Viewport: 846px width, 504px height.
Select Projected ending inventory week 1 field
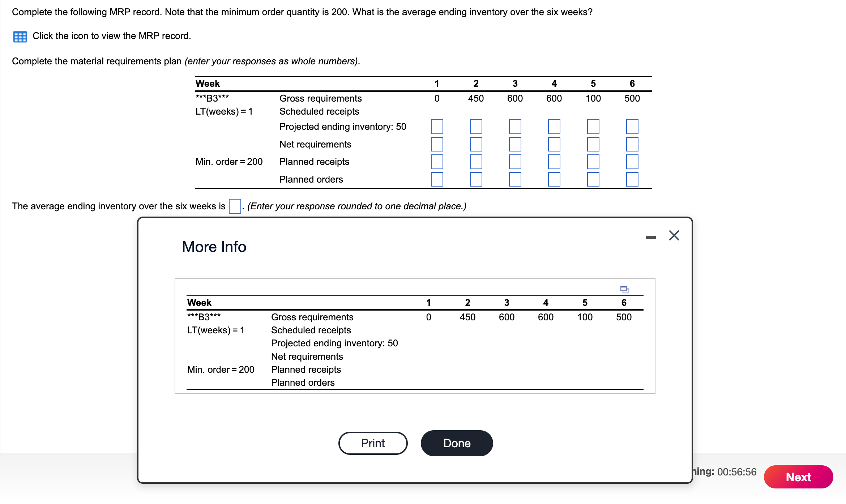tap(437, 127)
